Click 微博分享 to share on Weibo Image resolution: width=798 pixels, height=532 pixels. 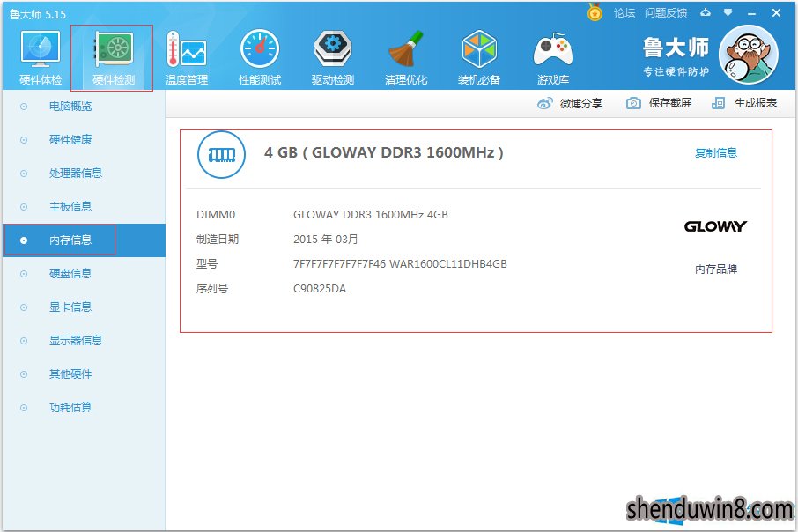(x=580, y=103)
